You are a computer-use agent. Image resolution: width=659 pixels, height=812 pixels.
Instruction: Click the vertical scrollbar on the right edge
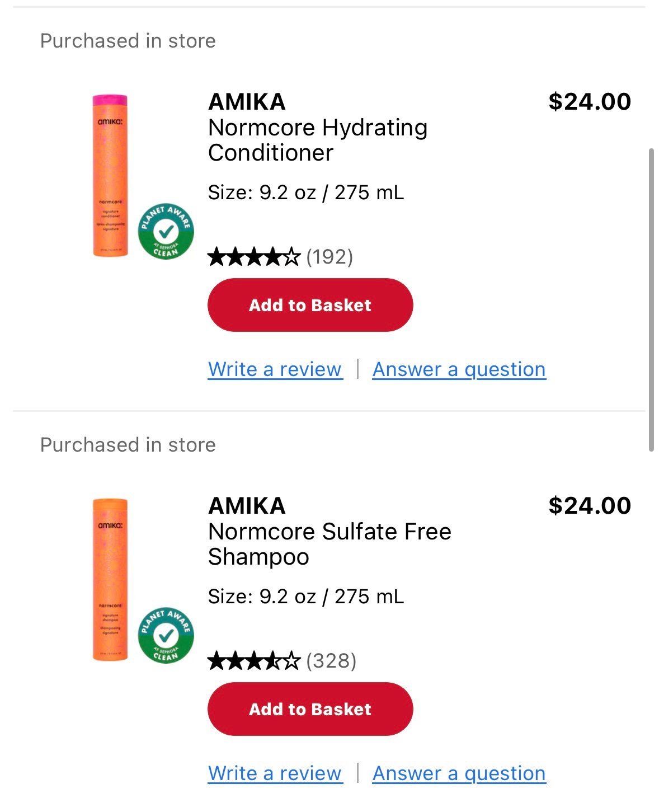651,299
